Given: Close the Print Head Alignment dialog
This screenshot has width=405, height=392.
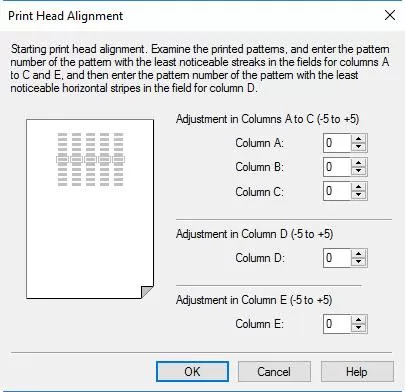Looking at the screenshot, I should tap(390, 15).
